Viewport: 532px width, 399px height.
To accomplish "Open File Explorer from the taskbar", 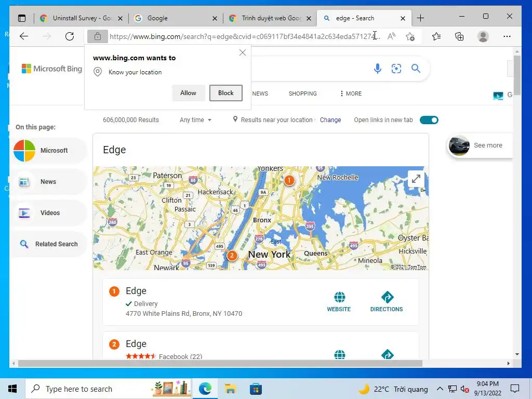I will 230,389.
